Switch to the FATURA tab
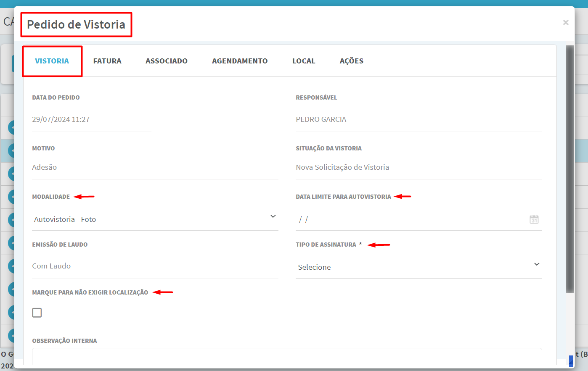This screenshot has height=371, width=588. (x=107, y=61)
